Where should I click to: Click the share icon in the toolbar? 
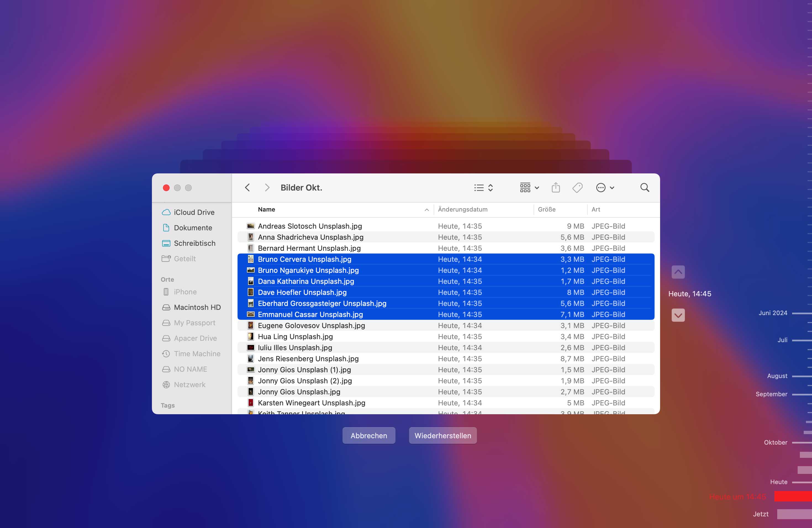(556, 188)
